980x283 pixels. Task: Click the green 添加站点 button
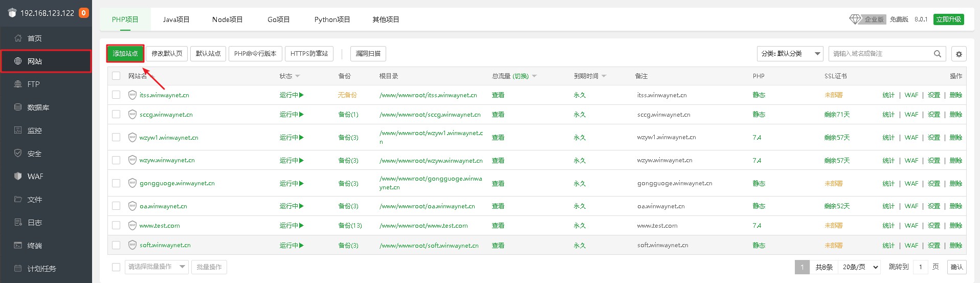point(125,54)
